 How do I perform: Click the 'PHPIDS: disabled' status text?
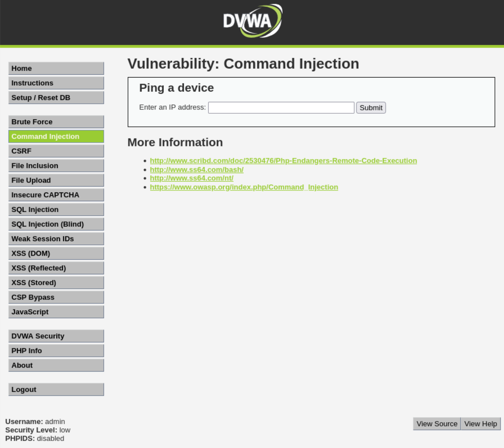[35, 439]
